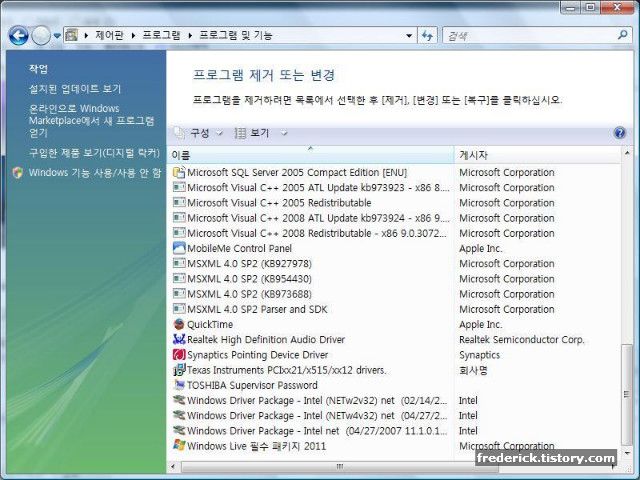Sort by the 이름 column header

pyautogui.click(x=310, y=155)
